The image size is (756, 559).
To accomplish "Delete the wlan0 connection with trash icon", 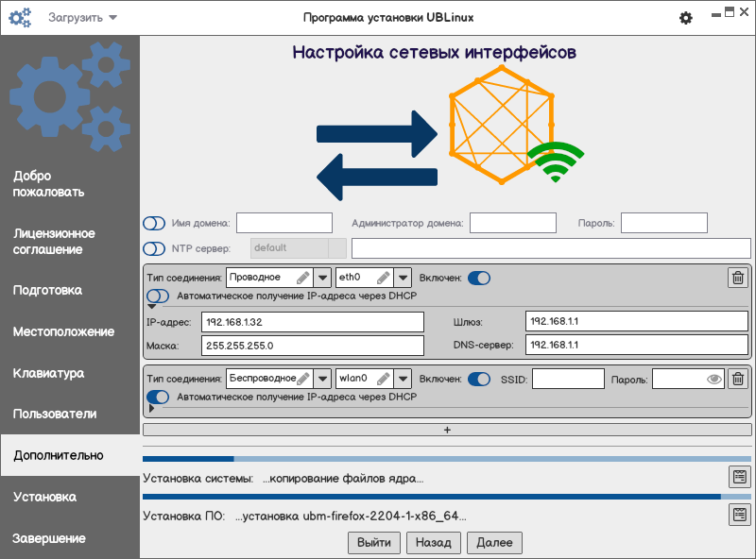I will 738,379.
